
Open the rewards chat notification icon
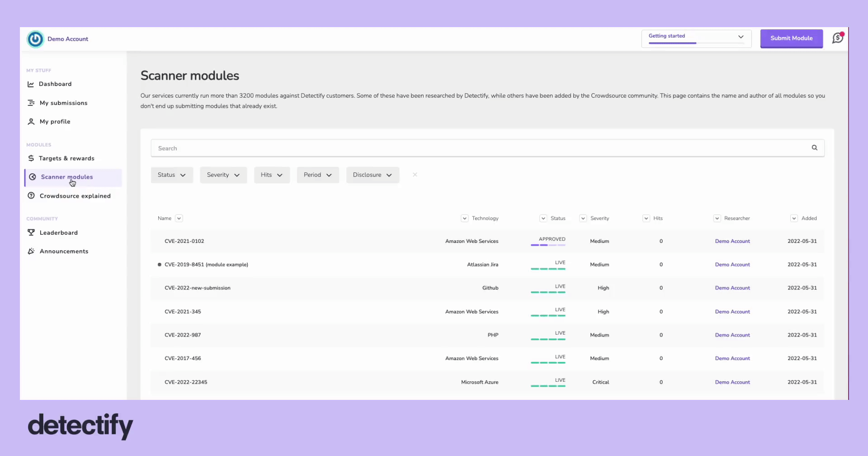pyautogui.click(x=838, y=38)
